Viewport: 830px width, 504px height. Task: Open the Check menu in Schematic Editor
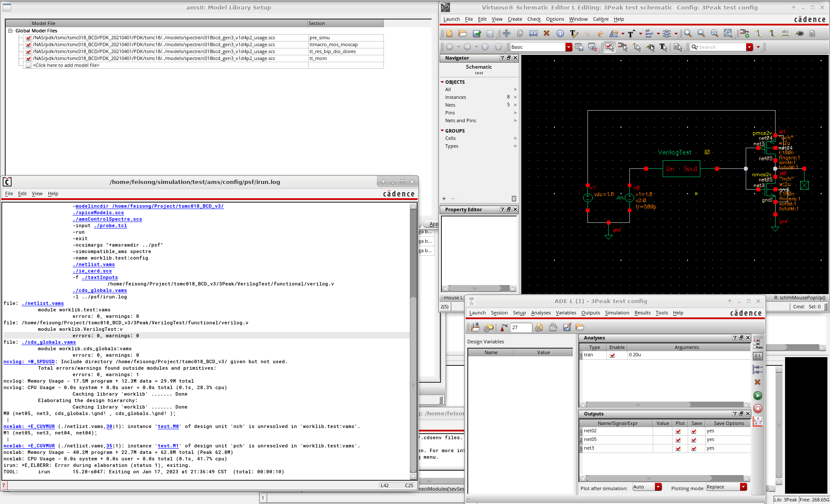tap(534, 19)
